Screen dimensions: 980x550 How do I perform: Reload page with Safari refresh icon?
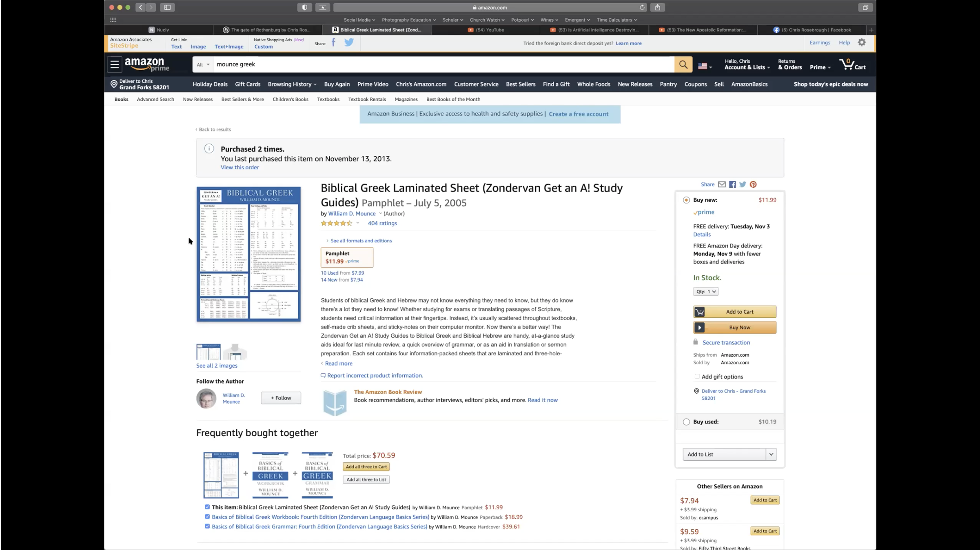coord(642,7)
